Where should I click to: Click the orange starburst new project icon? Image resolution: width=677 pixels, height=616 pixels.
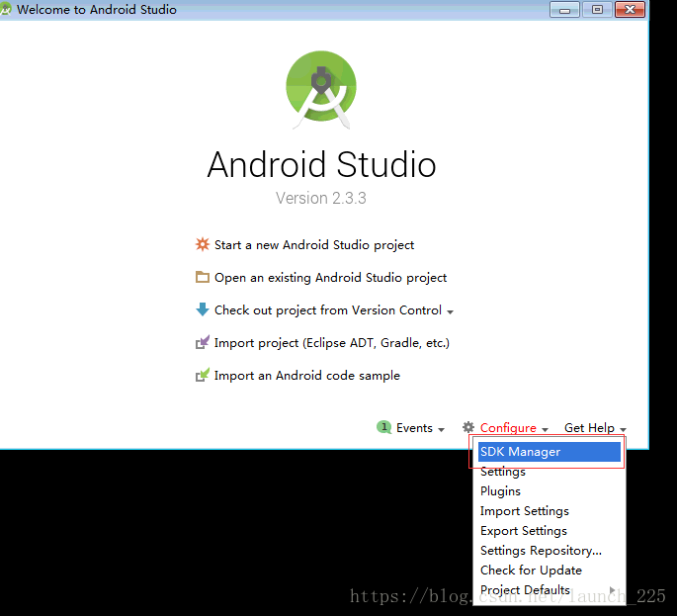(x=202, y=244)
